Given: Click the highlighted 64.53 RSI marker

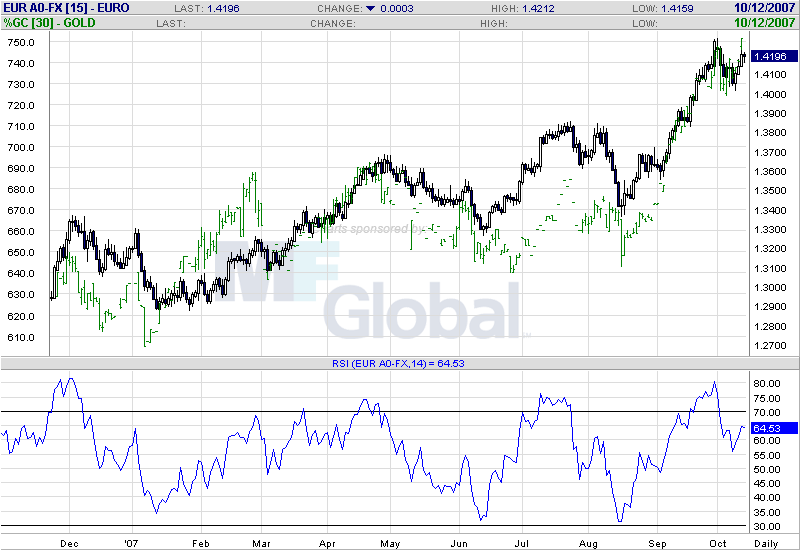Looking at the screenshot, I should pyautogui.click(x=773, y=428).
